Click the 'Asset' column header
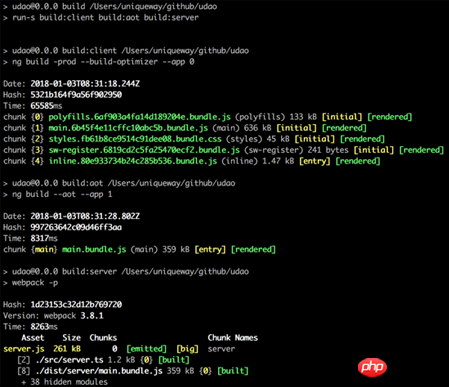Image resolution: width=449 pixels, height=387 pixels. coord(33,338)
